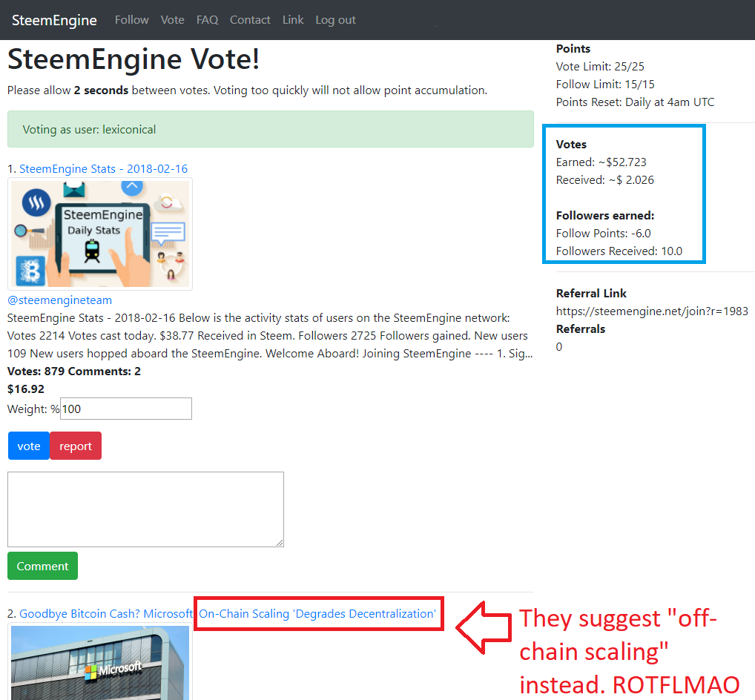Viewport: 755px width, 700px height.
Task: Click the SteemEngine brand logo
Action: (54, 20)
